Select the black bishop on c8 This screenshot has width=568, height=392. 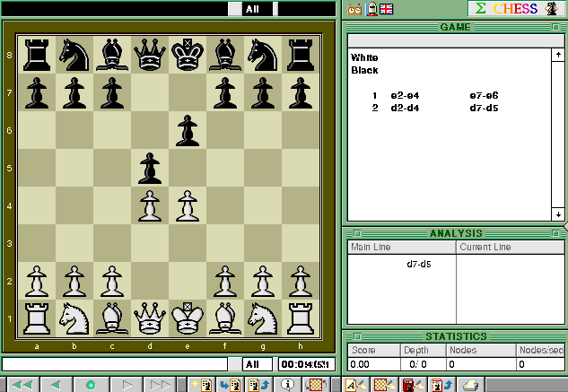pos(112,55)
